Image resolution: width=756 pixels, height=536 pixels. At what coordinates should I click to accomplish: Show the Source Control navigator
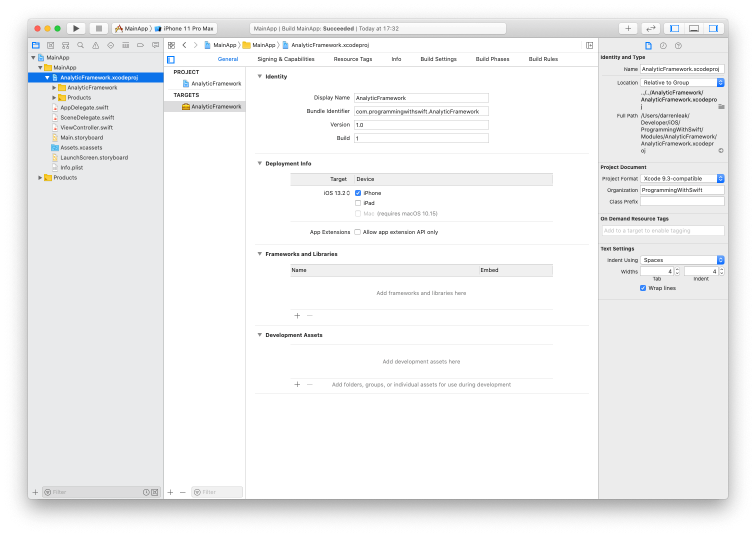point(50,45)
